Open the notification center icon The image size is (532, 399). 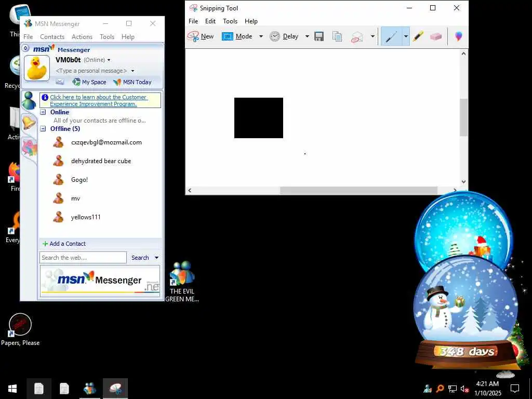click(515, 389)
